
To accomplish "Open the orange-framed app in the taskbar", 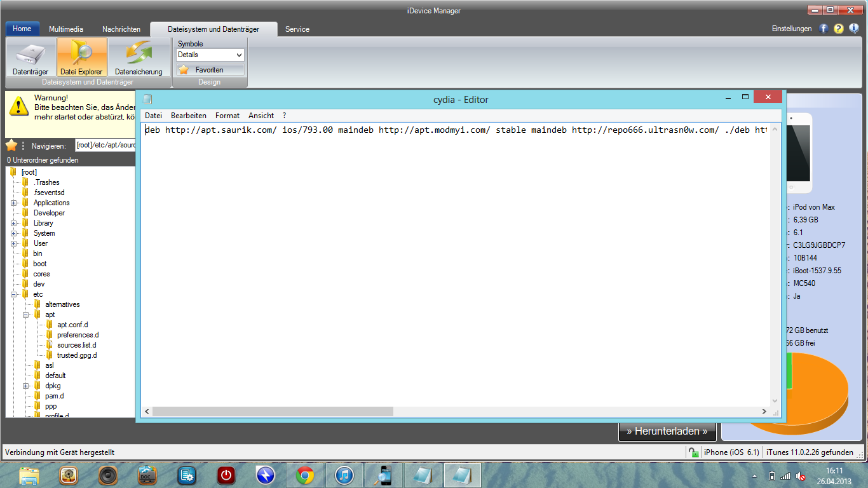I will point(68,475).
